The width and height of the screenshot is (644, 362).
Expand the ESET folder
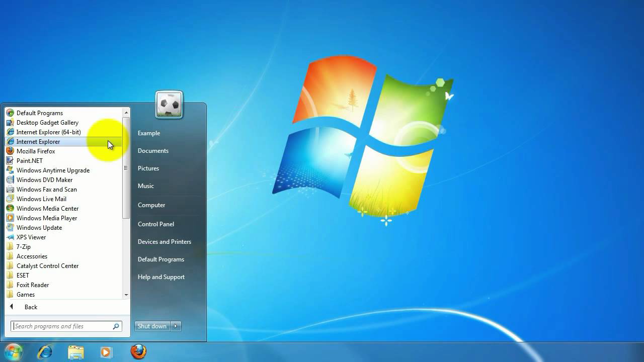tap(63, 276)
